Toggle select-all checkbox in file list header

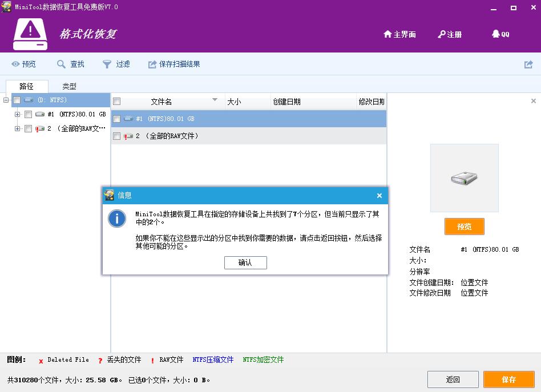tap(116, 102)
